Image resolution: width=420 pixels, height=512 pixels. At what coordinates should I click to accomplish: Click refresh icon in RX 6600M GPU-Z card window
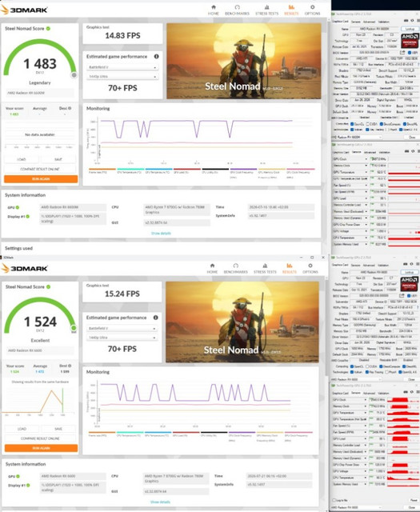412,21
